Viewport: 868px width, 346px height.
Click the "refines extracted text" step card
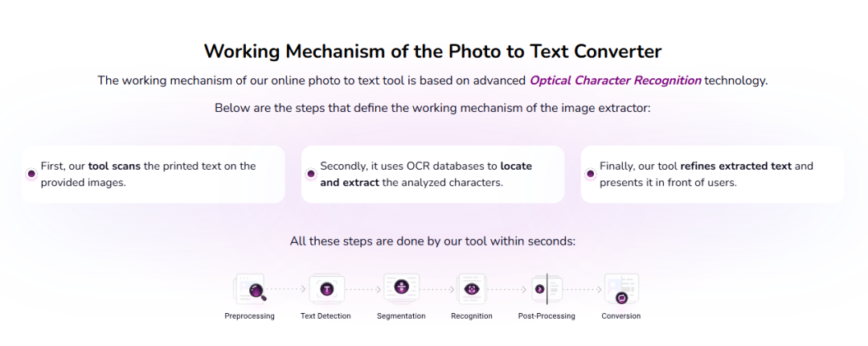coord(712,174)
